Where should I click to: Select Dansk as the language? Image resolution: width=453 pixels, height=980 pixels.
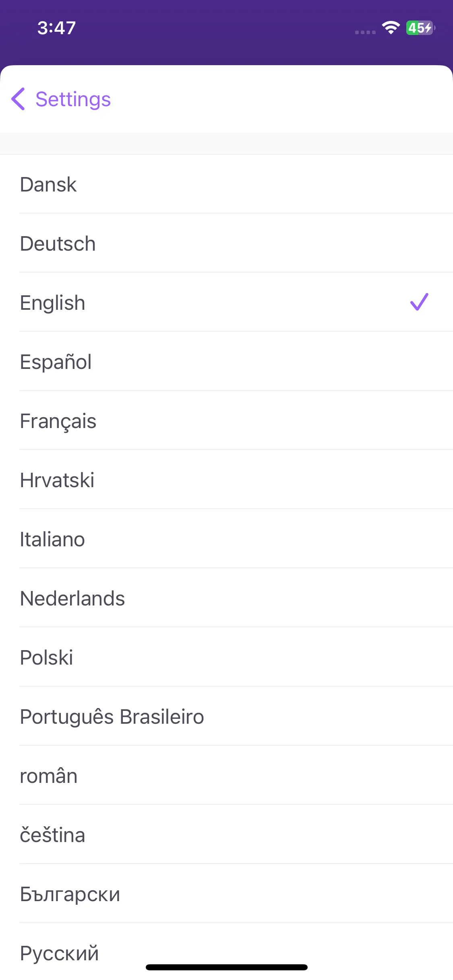tap(226, 184)
